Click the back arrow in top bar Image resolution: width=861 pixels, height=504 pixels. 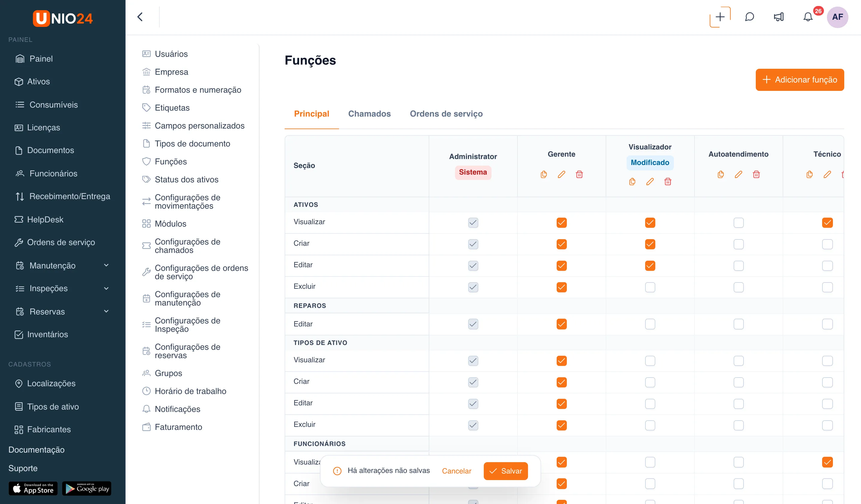pos(140,17)
